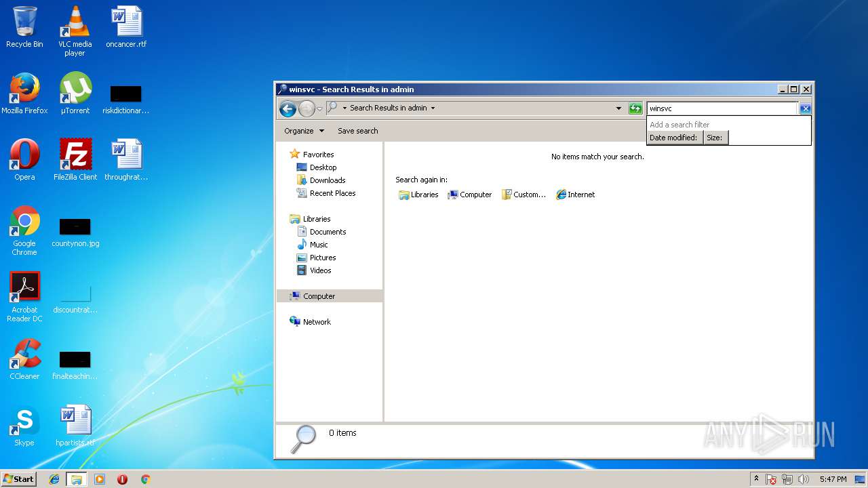
Task: Open oncancer.rtf document on desktop
Action: pos(126,27)
